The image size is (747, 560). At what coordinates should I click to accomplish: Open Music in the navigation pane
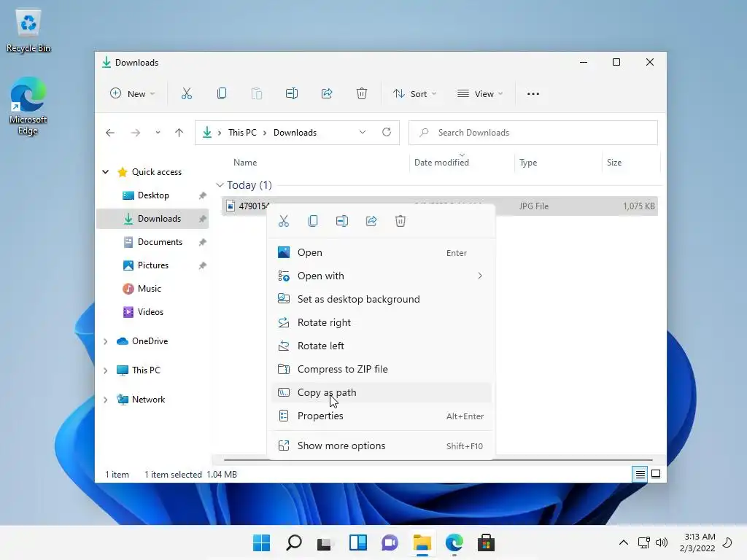153,289
